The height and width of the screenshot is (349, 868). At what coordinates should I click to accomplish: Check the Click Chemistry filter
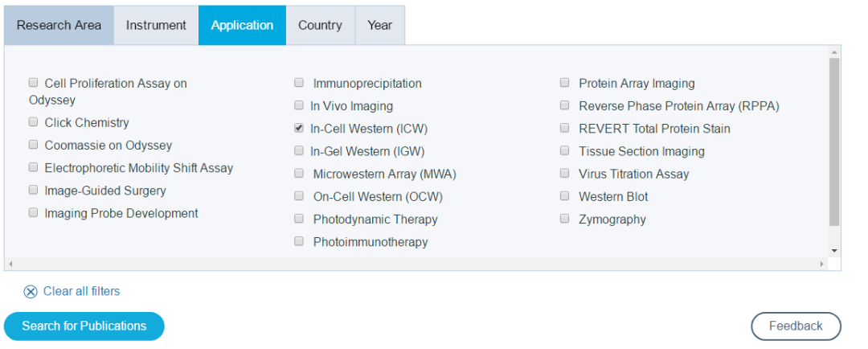click(x=33, y=122)
